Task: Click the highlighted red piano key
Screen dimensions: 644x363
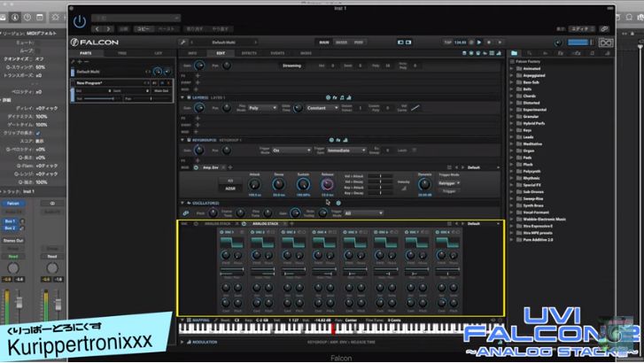Action: click(333, 328)
